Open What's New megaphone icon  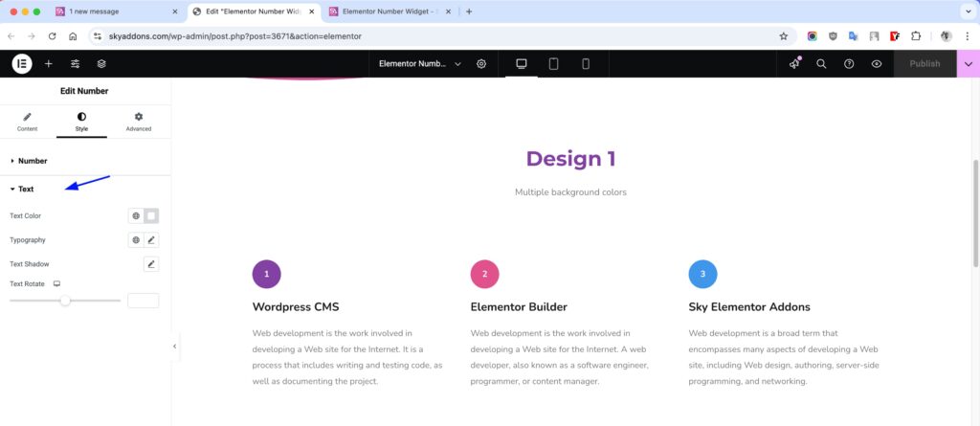(x=794, y=64)
